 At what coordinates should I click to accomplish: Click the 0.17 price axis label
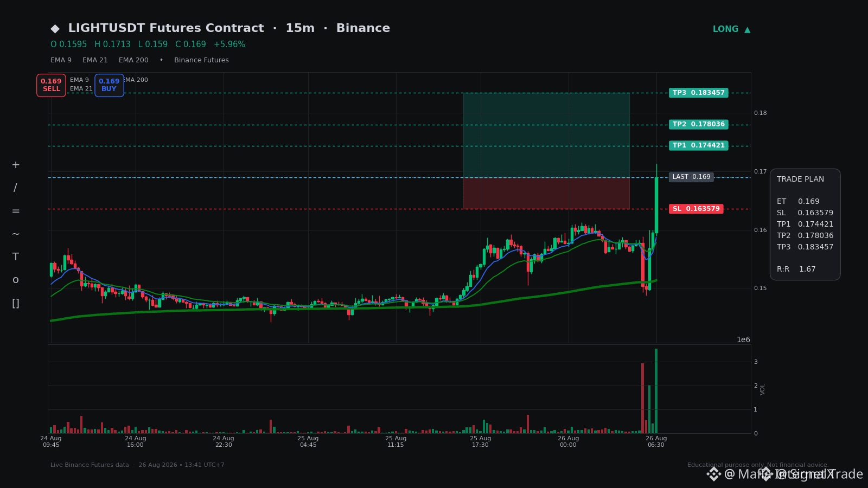(x=761, y=172)
